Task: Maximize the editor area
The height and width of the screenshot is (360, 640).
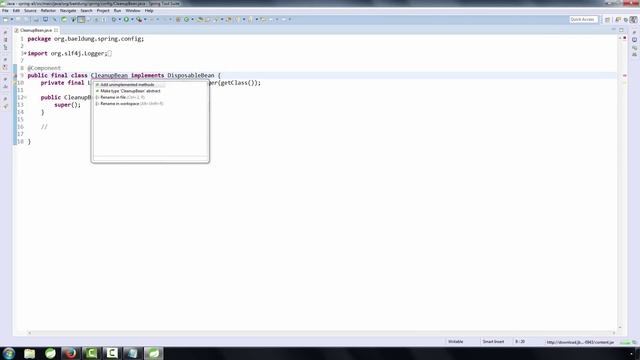Action: point(621,30)
